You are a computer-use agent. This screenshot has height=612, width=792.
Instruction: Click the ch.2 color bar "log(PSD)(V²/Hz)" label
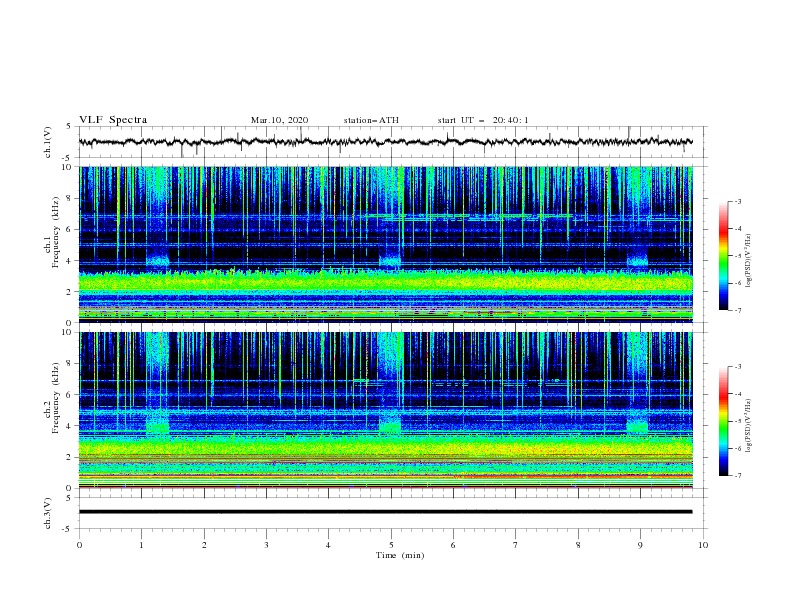[x=749, y=426]
